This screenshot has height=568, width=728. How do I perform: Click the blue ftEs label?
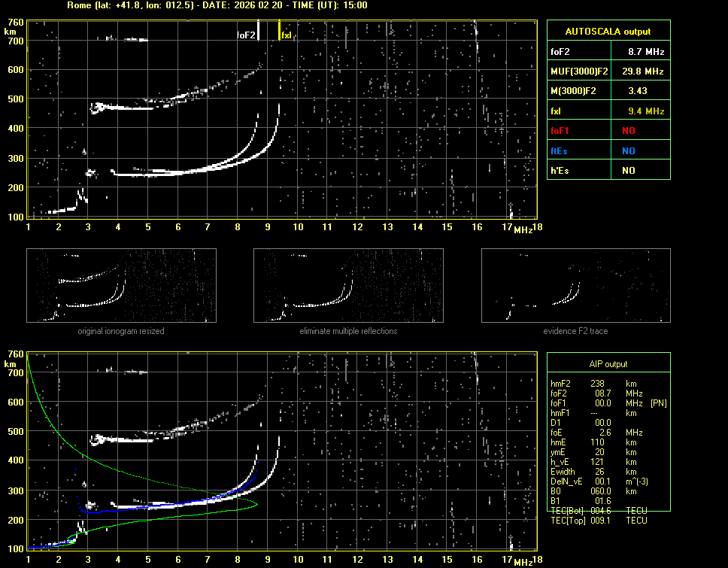coord(560,150)
